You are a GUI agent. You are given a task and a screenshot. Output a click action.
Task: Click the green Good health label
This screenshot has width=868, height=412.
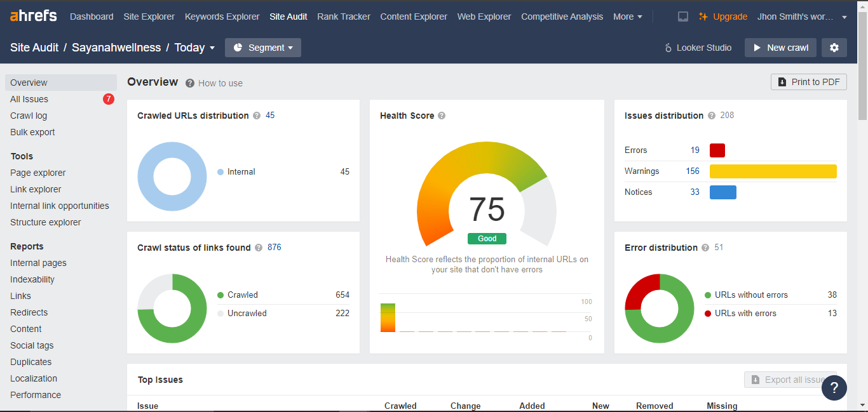(x=487, y=239)
